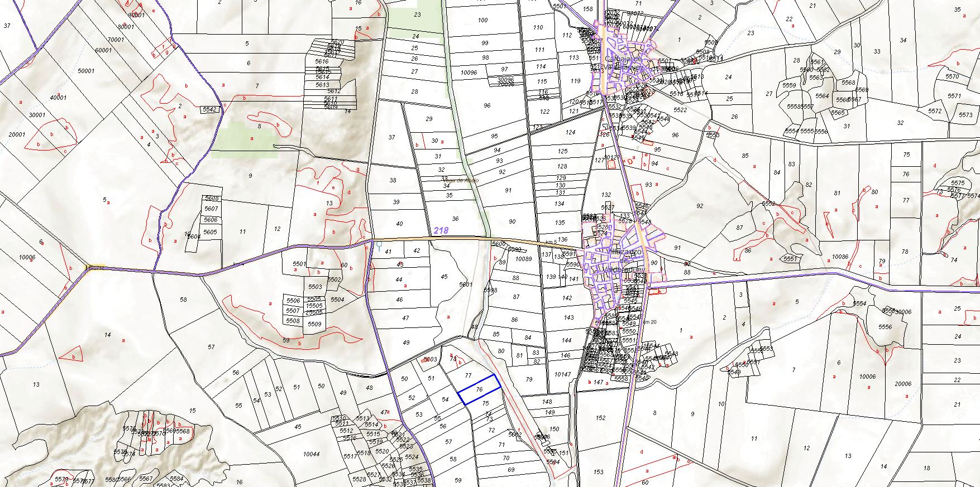Click the km 20 road marker
The height and width of the screenshot is (487, 980).
(649, 322)
